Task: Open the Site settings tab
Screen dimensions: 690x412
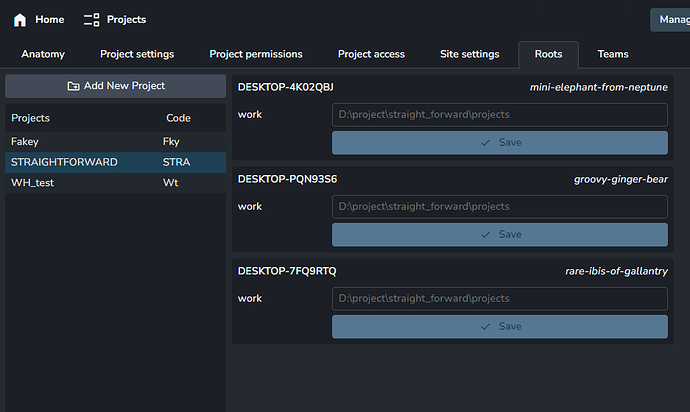Action: coord(470,54)
